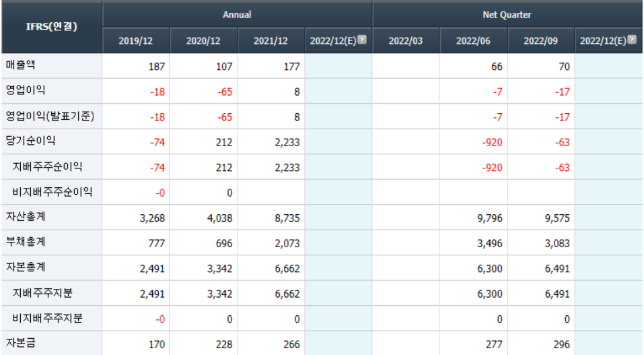644x355 pixels.
Task: Click 매출액 value 187 for 2019/12
Action: click(x=157, y=67)
